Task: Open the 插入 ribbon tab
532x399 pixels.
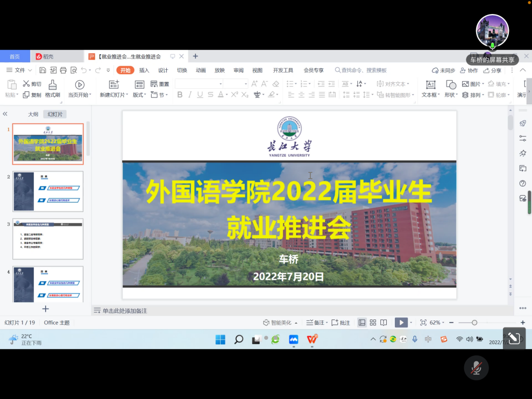Action: pos(144,70)
